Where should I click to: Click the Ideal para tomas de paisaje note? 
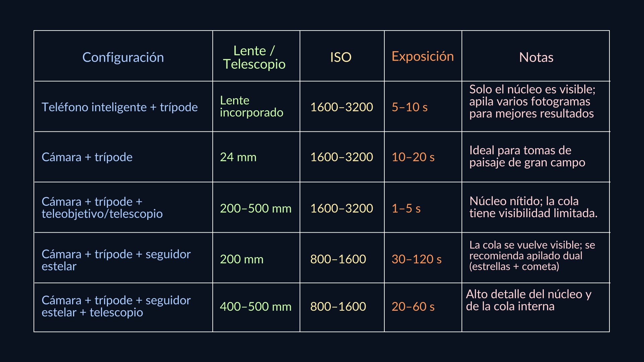(527, 156)
